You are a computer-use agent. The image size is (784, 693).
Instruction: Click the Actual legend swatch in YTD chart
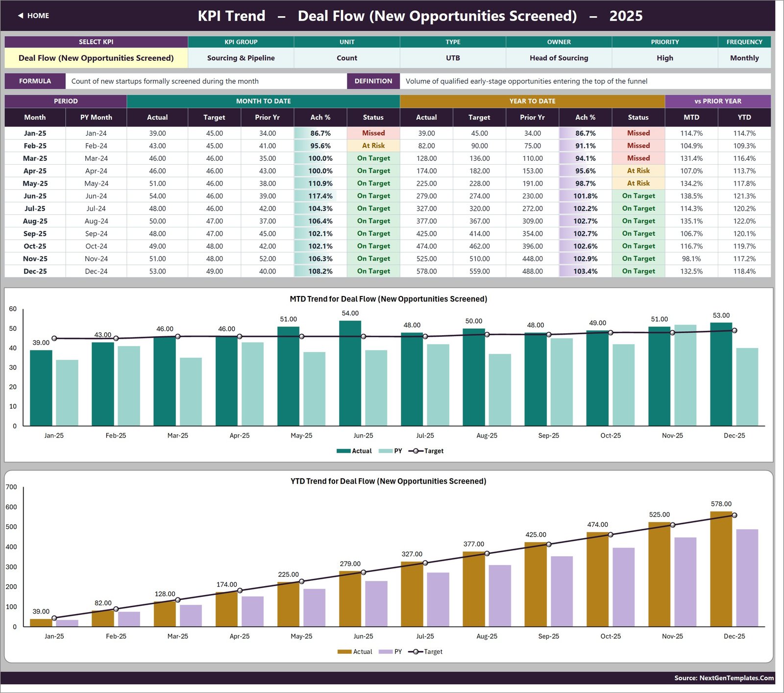pos(344,652)
